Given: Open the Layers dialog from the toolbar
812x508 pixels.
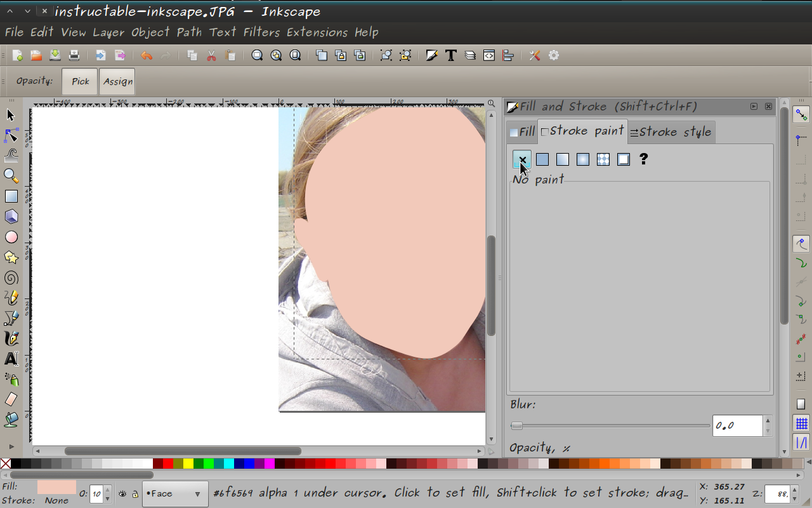Looking at the screenshot, I should 469,55.
